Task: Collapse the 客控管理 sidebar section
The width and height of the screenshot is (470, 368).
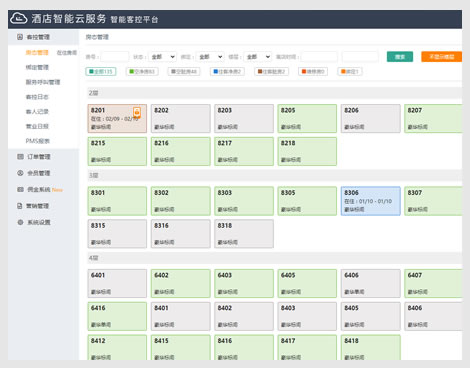Action: [43, 37]
